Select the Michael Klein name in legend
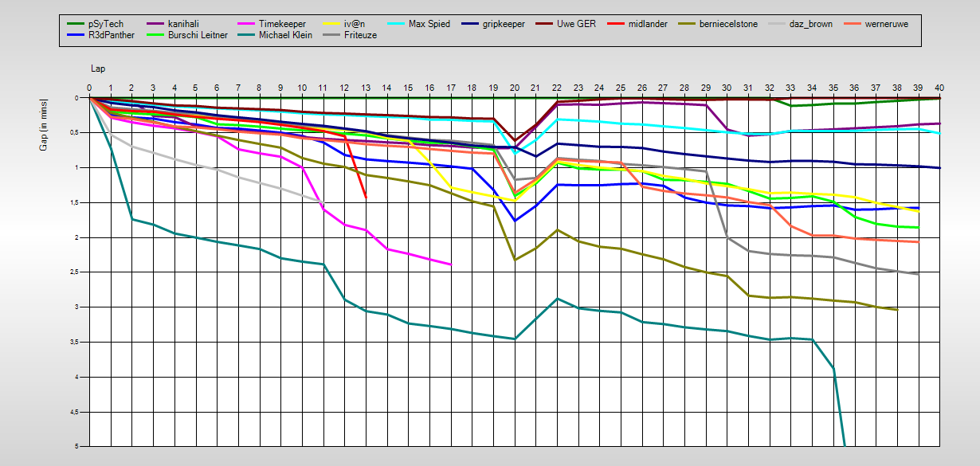The width and height of the screenshot is (980, 466). [286, 35]
